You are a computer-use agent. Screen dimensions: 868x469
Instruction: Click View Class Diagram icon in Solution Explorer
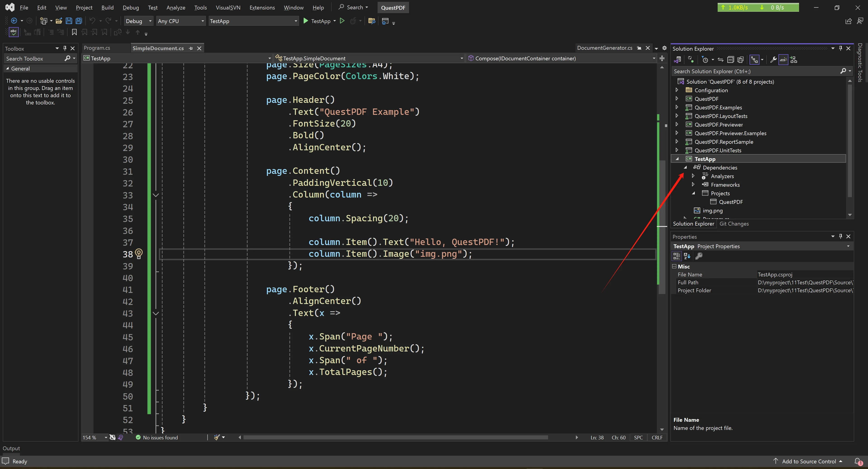794,60
